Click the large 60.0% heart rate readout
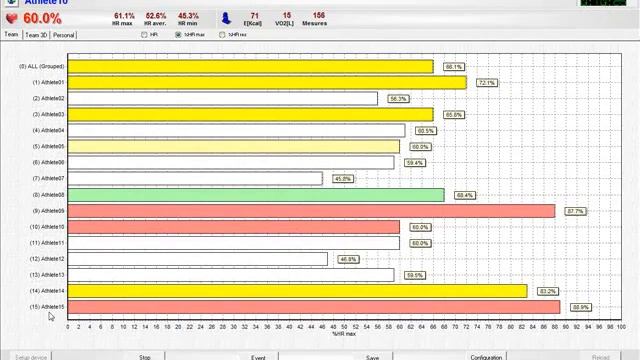The image size is (640, 360). point(42,18)
